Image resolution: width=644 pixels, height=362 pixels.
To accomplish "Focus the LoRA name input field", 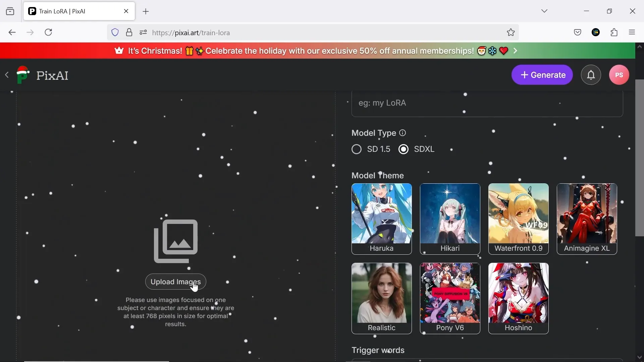I will pos(487,104).
